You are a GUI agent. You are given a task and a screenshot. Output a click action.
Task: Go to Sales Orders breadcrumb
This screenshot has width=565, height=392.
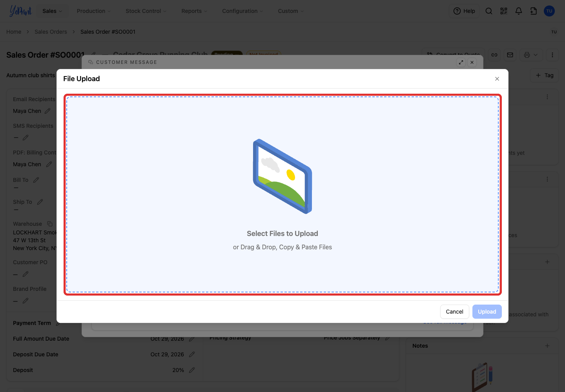coord(51,32)
